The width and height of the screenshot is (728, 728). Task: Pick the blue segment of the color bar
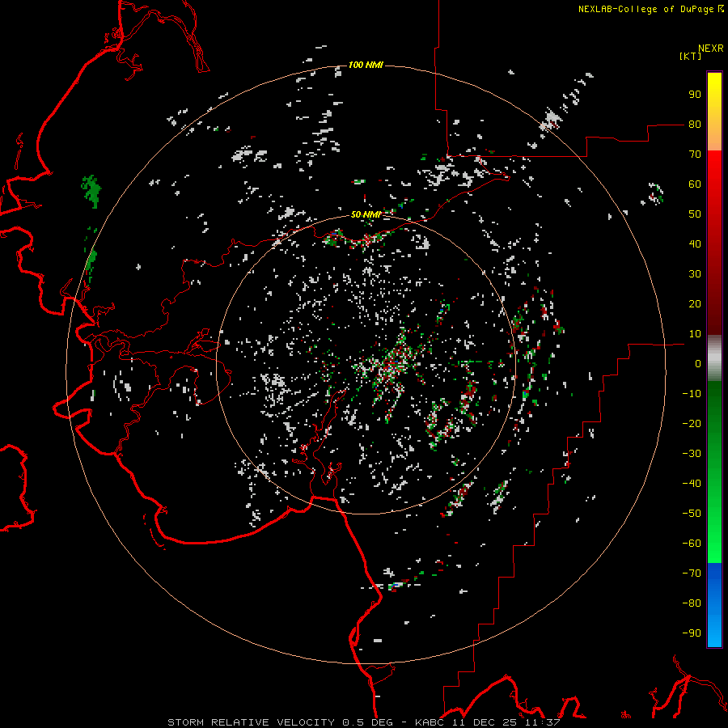(x=714, y=605)
